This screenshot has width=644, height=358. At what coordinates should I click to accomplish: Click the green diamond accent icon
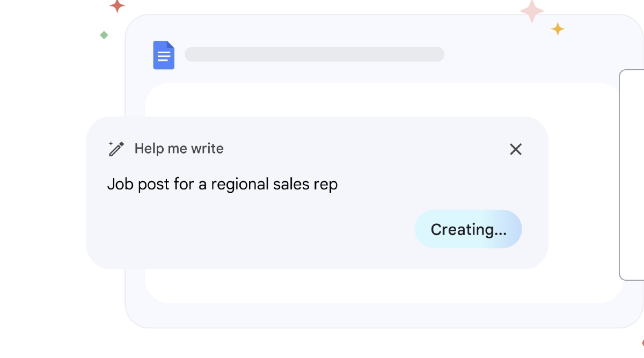(104, 35)
